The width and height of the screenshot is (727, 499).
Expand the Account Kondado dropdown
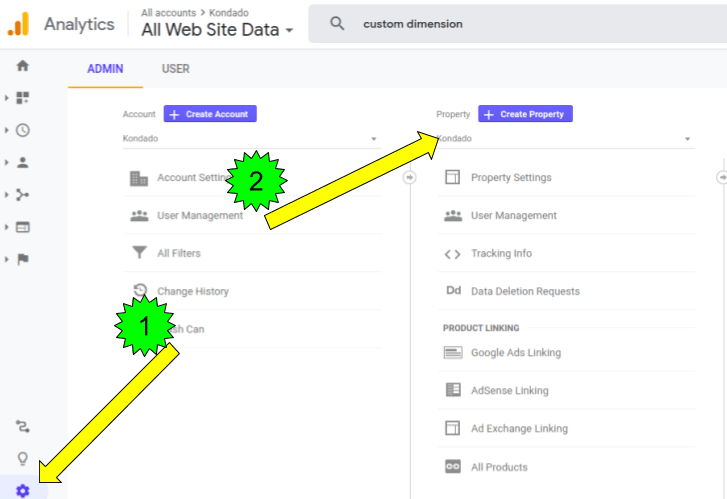pyautogui.click(x=250, y=139)
